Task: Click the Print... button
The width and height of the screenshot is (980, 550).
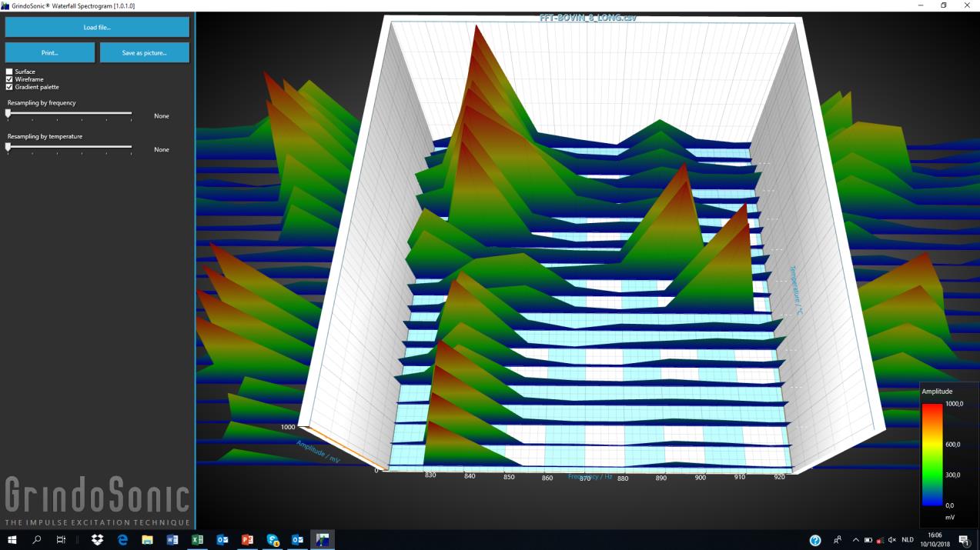Action: [50, 53]
